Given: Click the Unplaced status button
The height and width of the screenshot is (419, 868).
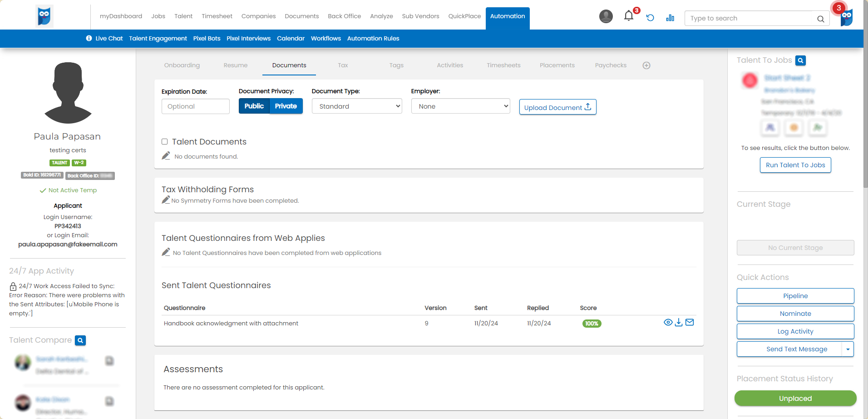Looking at the screenshot, I should 795,399.
